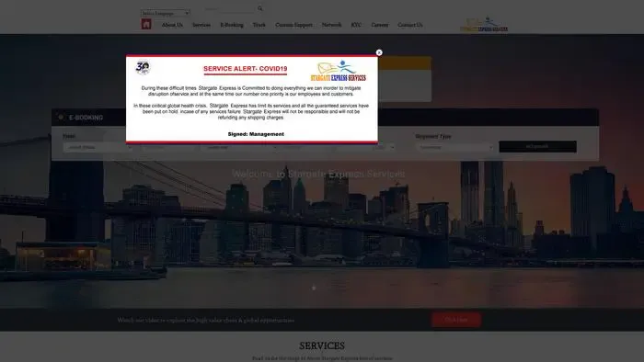Click the E-Booking panel header icon
The width and height of the screenshot is (644, 362).
tap(61, 118)
